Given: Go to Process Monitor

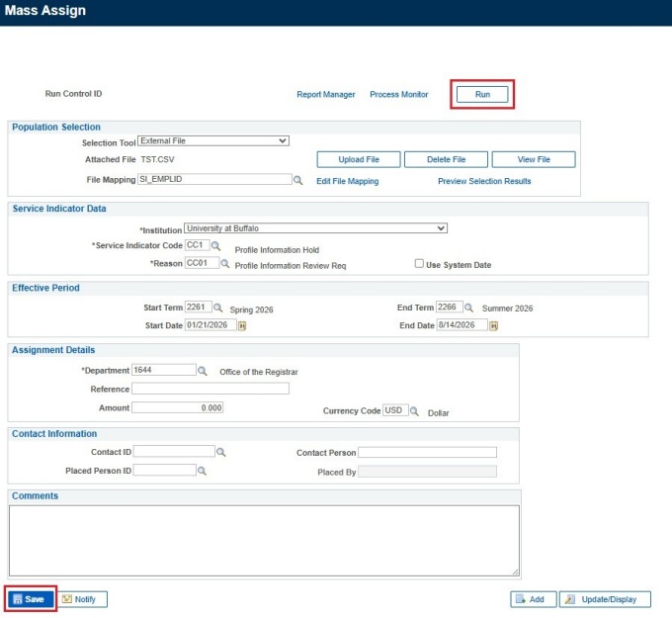Looking at the screenshot, I should [x=398, y=95].
